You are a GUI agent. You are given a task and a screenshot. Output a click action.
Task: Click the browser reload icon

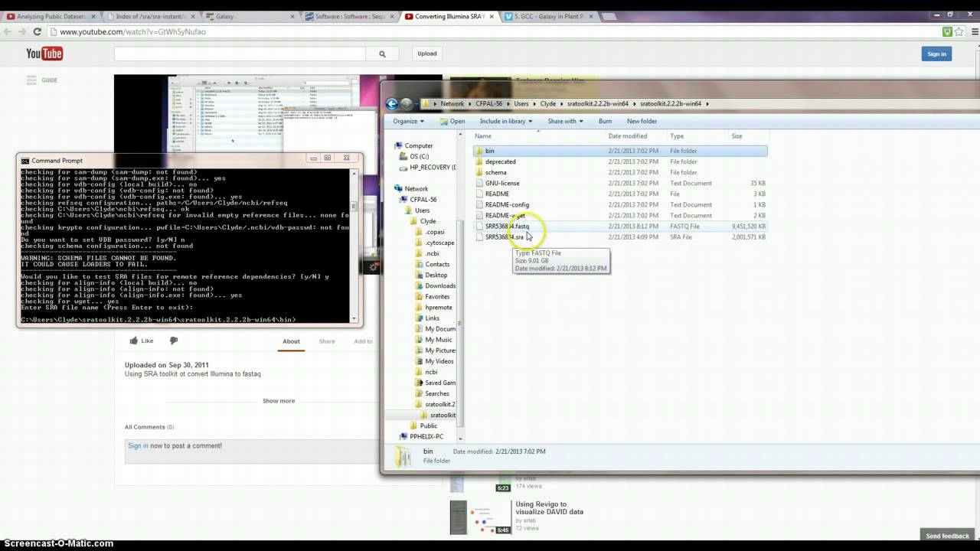pos(38,31)
